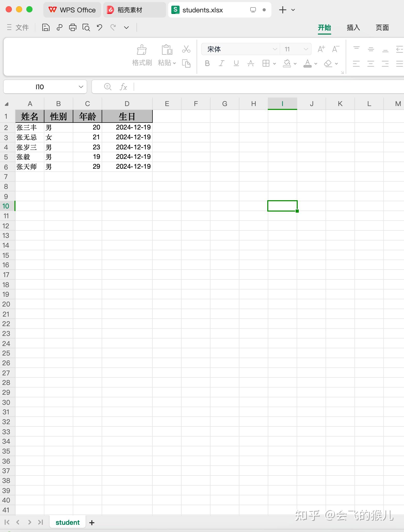Click the Save icon in quick toolbar
The height and width of the screenshot is (532, 404).
(46, 27)
